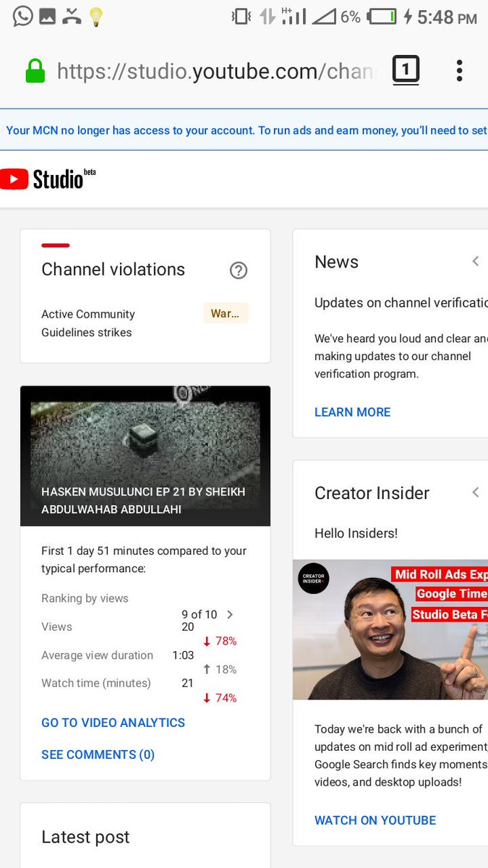Click the News card heading
Screen dimensions: 488x868
click(x=336, y=262)
